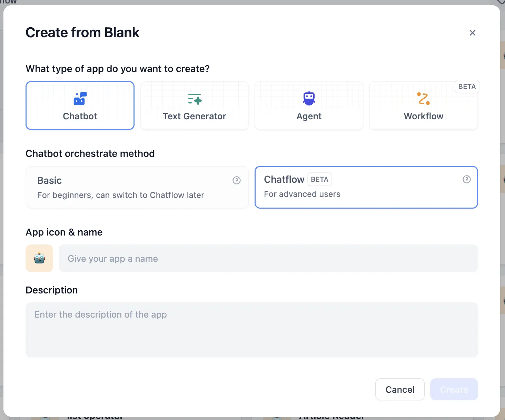The width and height of the screenshot is (505, 420).
Task: Click the green Text Generator sparkle icon
Action: (x=195, y=99)
